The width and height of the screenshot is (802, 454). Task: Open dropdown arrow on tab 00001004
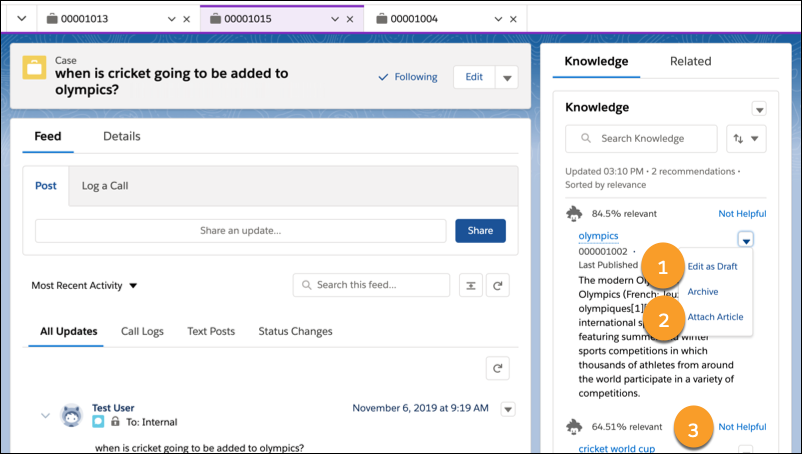[x=498, y=19]
